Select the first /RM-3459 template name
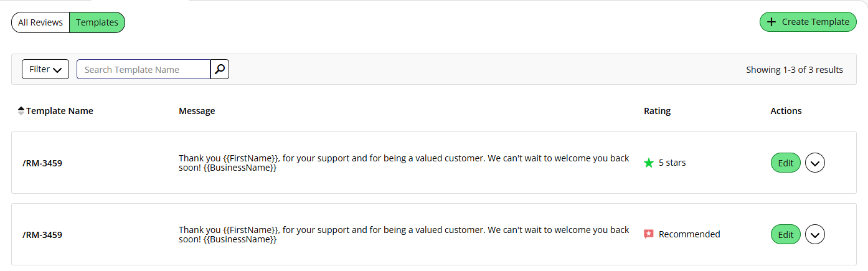 (x=42, y=163)
